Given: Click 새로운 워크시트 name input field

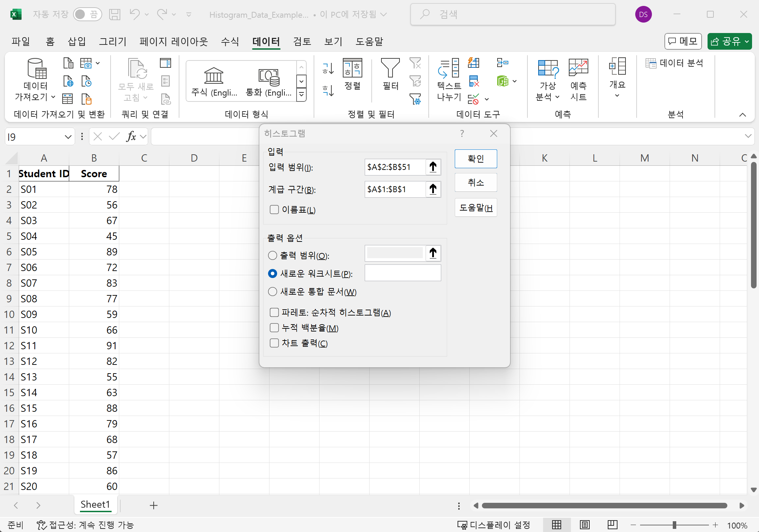Looking at the screenshot, I should (403, 273).
